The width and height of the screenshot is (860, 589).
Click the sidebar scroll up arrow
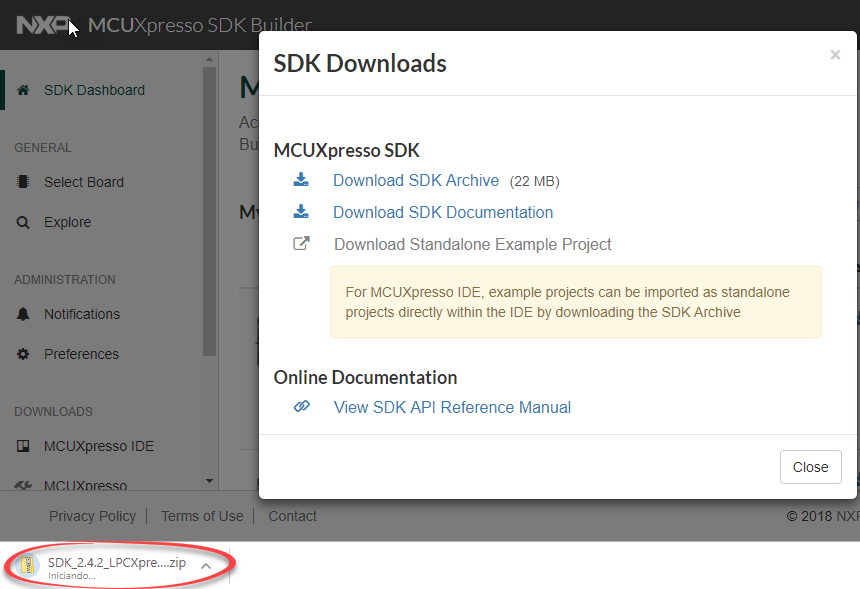click(x=210, y=59)
